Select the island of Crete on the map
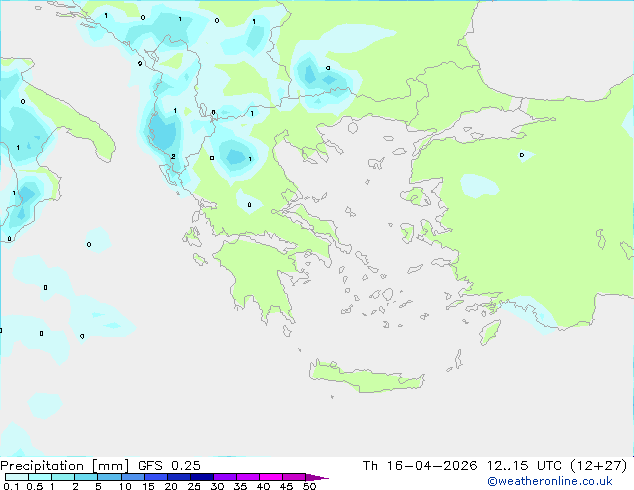The image size is (634, 490). (366, 376)
